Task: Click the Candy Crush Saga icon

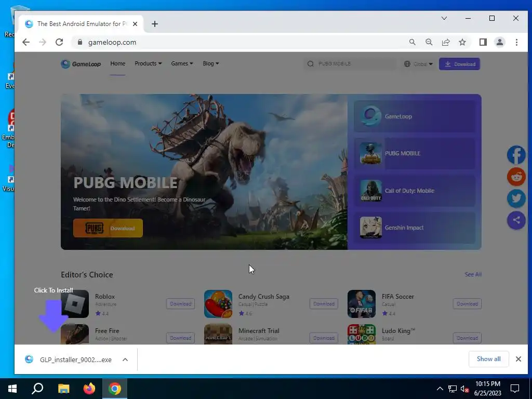Action: (218, 303)
